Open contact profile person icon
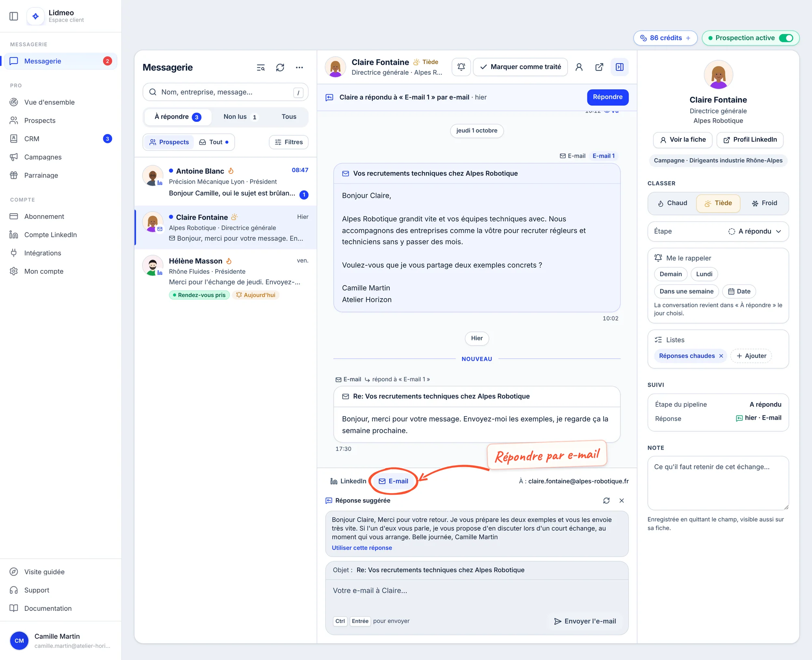Image resolution: width=812 pixels, height=660 pixels. pyautogui.click(x=579, y=67)
